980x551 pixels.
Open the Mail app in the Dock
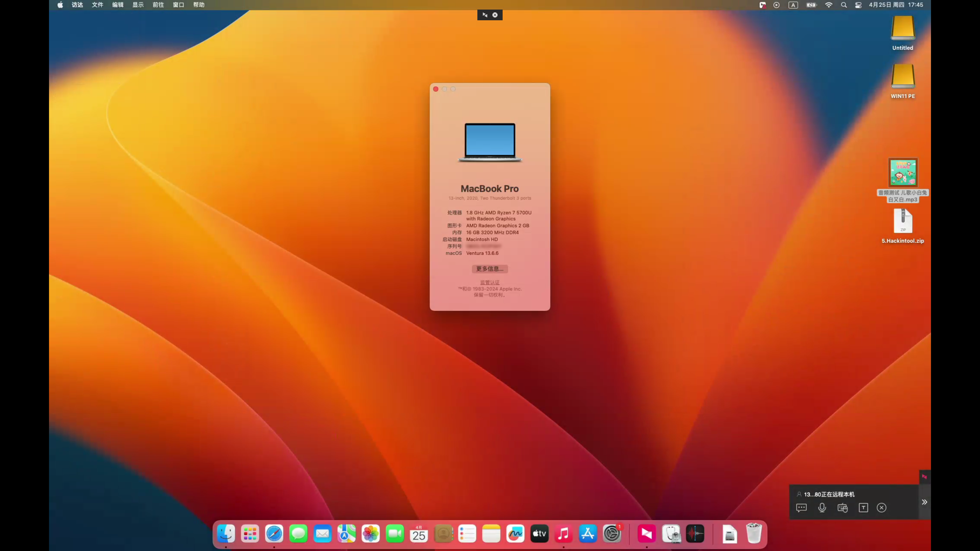pos(323,534)
